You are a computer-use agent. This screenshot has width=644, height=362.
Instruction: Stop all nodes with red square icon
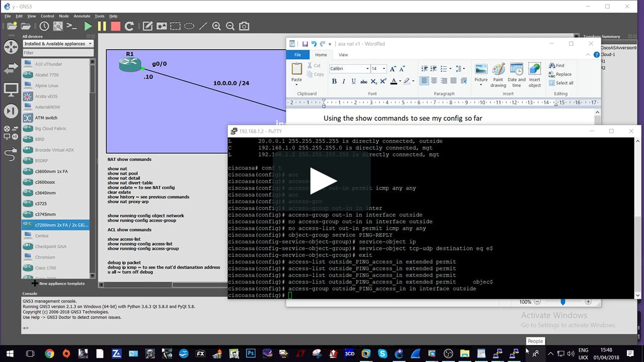pos(115,26)
